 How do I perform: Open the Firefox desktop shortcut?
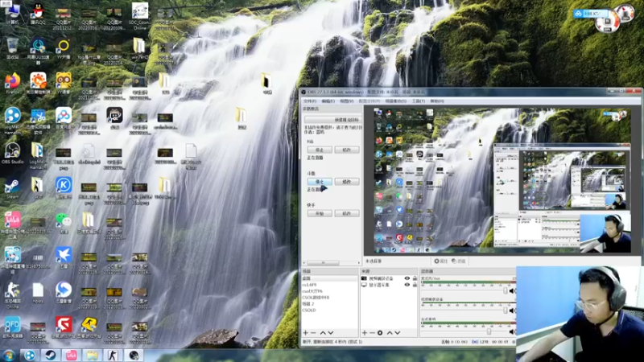point(12,84)
